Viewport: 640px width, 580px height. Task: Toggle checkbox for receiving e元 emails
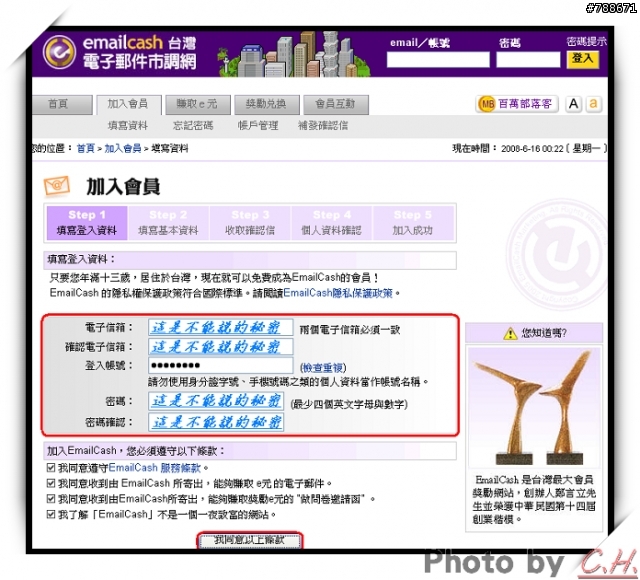click(51, 483)
